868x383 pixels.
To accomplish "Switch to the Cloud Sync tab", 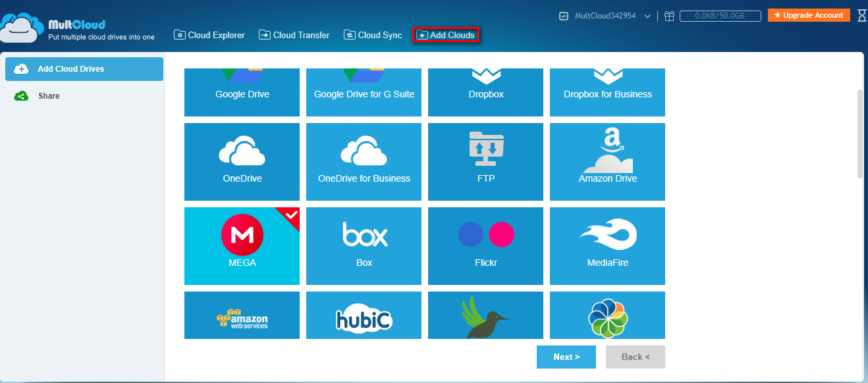I will (x=373, y=35).
